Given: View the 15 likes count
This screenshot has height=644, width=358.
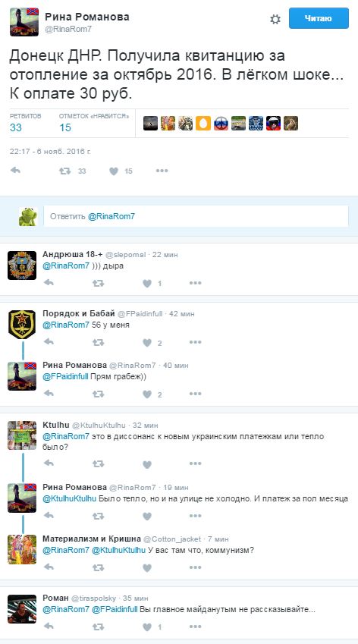Looking at the screenshot, I should pos(65,127).
